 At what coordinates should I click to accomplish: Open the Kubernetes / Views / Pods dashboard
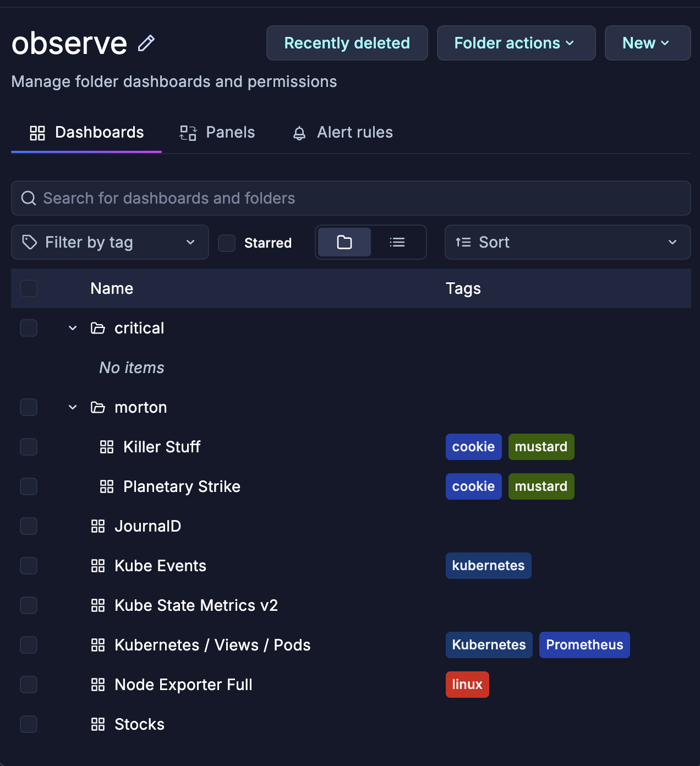click(x=212, y=645)
